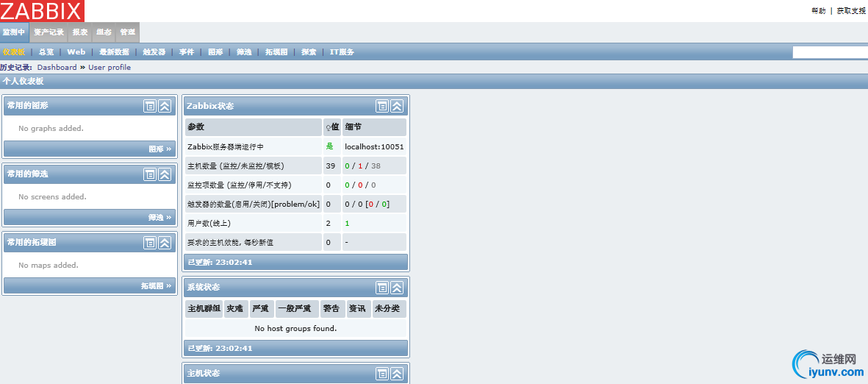Collapse the Zabbix状态 widget

pyautogui.click(x=397, y=106)
